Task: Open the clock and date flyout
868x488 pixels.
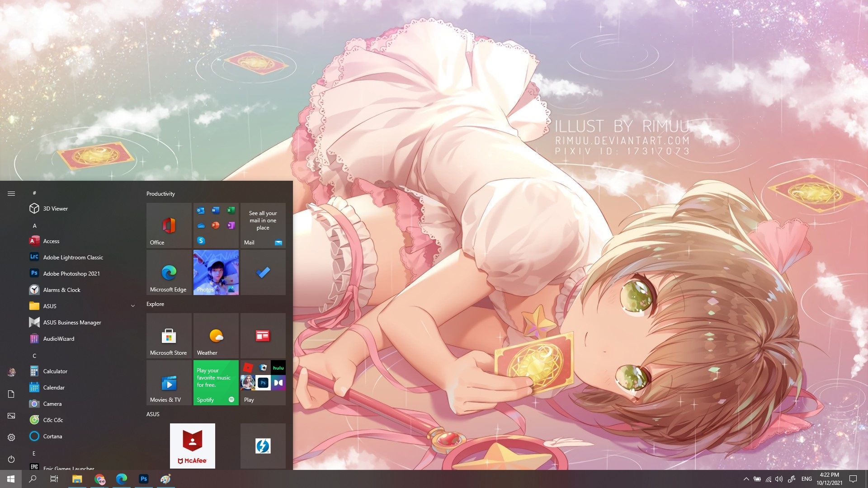Action: tap(830, 479)
